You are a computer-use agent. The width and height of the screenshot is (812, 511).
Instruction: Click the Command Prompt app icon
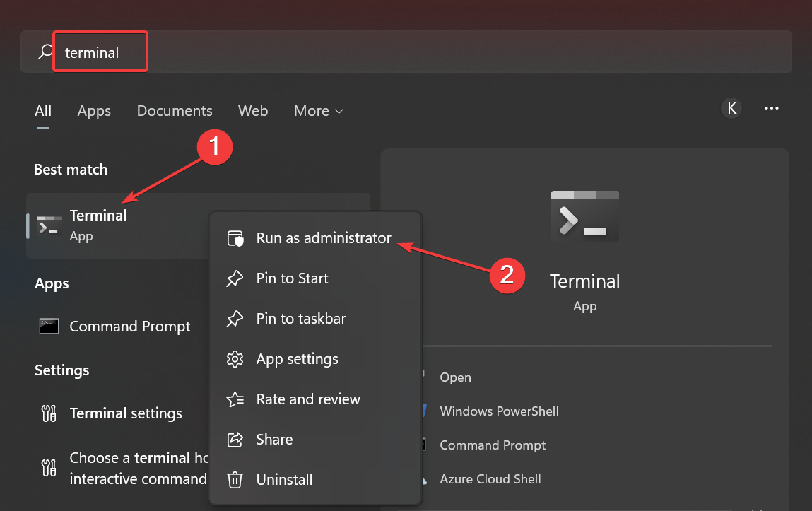pyautogui.click(x=49, y=327)
